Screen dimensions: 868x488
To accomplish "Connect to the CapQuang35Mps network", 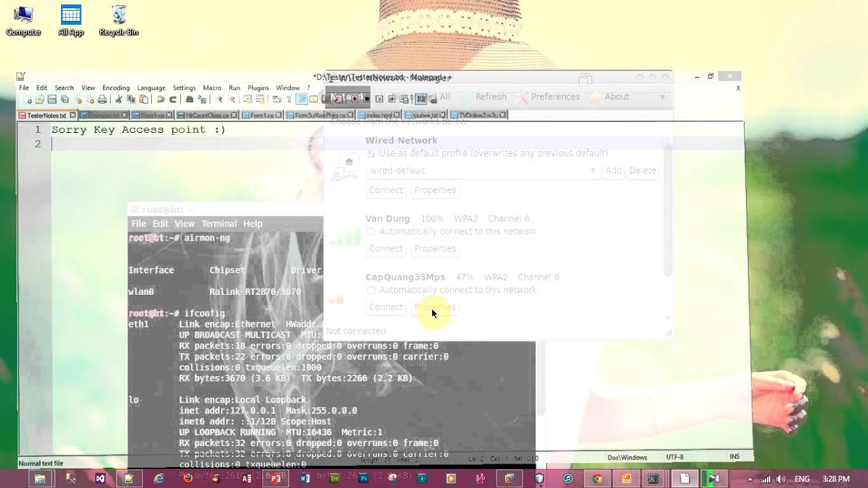I will click(386, 307).
